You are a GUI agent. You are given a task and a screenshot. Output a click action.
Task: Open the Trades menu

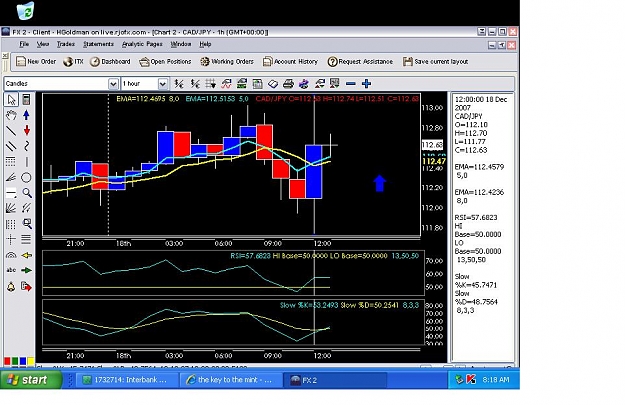click(66, 44)
